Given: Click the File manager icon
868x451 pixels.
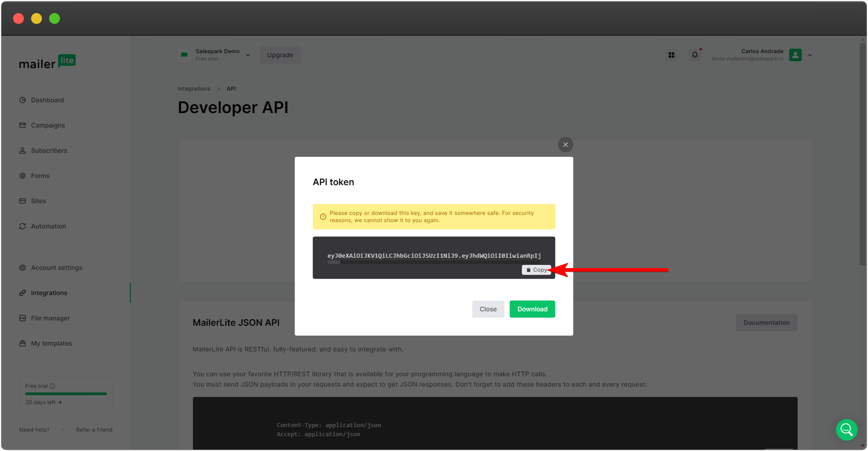Looking at the screenshot, I should (23, 318).
